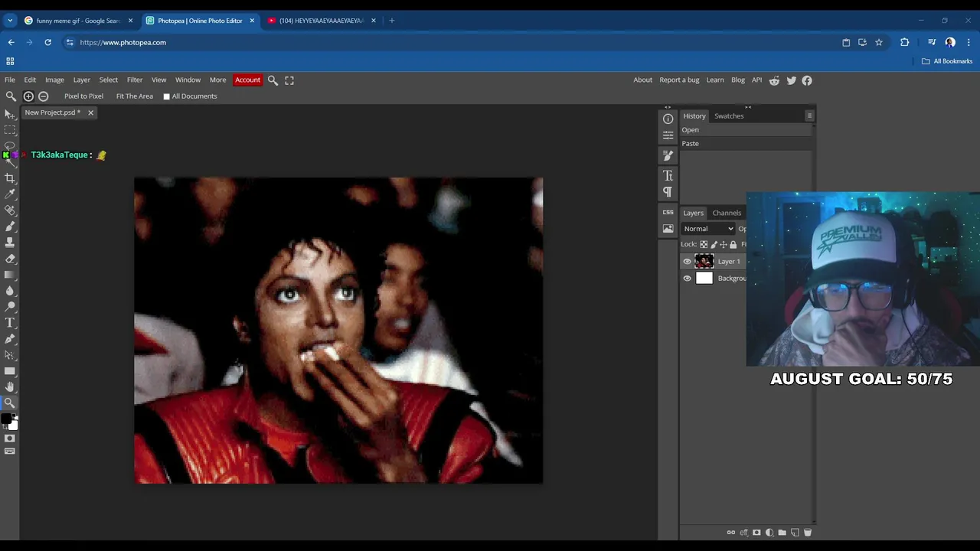Select the Eyedropper tool
The image size is (980, 551).
tap(9, 194)
